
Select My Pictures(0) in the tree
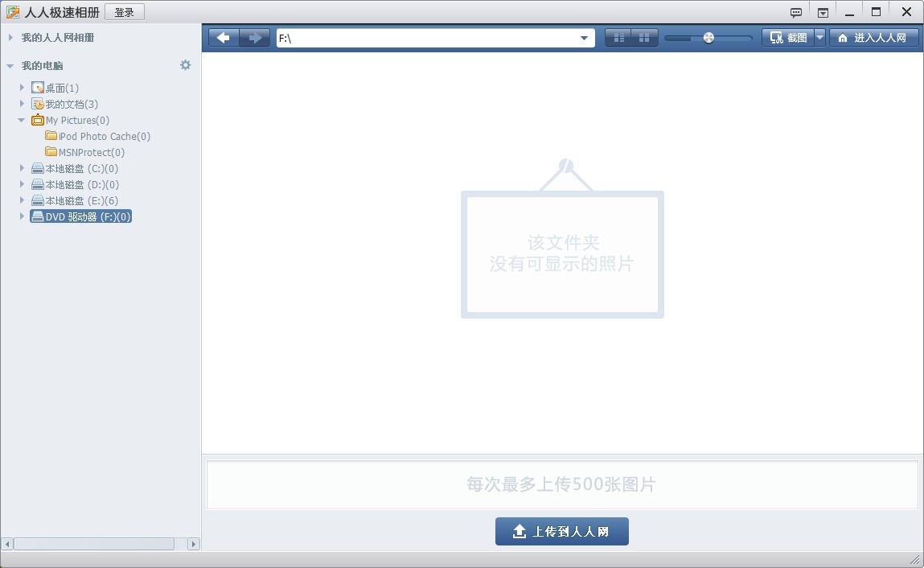[77, 120]
